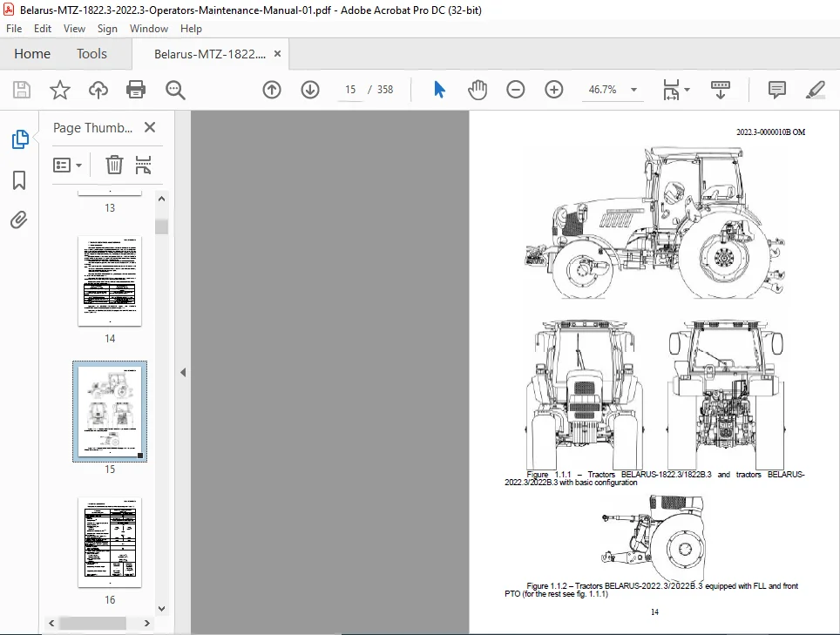Viewport: 840px width, 635px height.
Task: Click the thumbnail vertical scrollbar thumb
Action: (162, 226)
